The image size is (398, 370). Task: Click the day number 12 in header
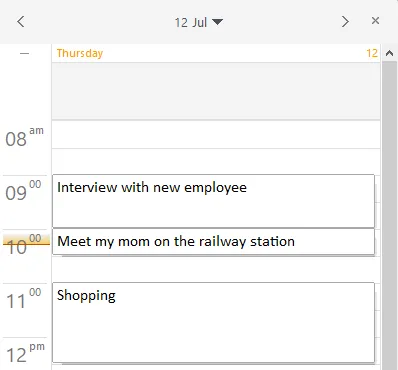(372, 53)
